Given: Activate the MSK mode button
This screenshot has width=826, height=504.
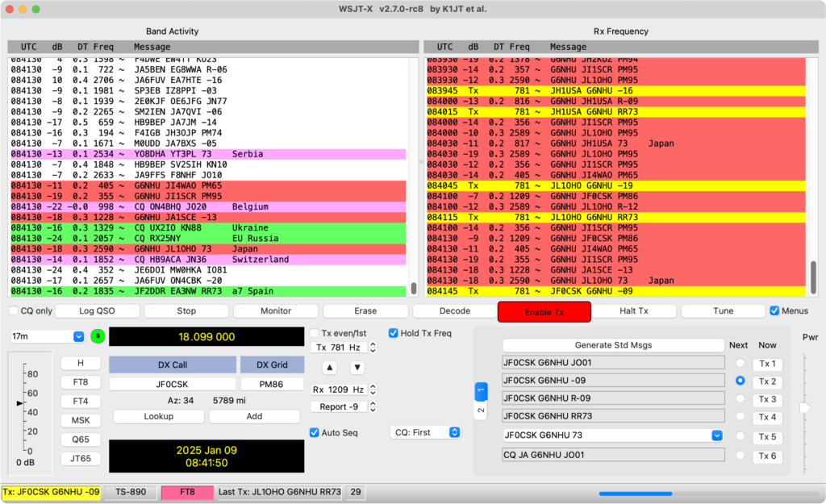Looking at the screenshot, I should (81, 420).
